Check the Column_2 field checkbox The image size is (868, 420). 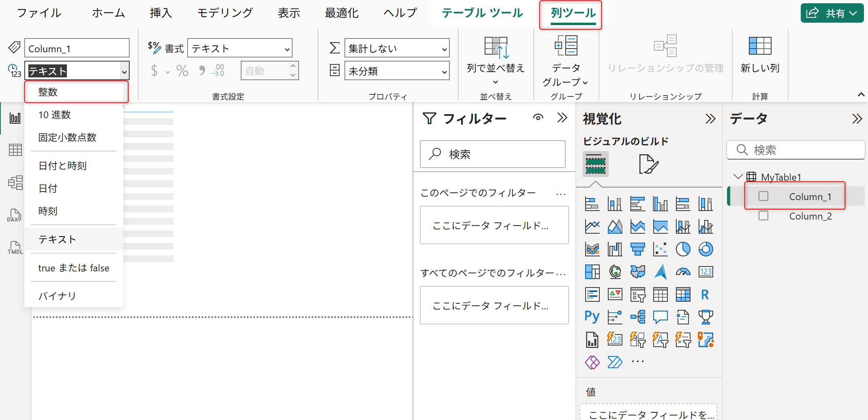(763, 216)
